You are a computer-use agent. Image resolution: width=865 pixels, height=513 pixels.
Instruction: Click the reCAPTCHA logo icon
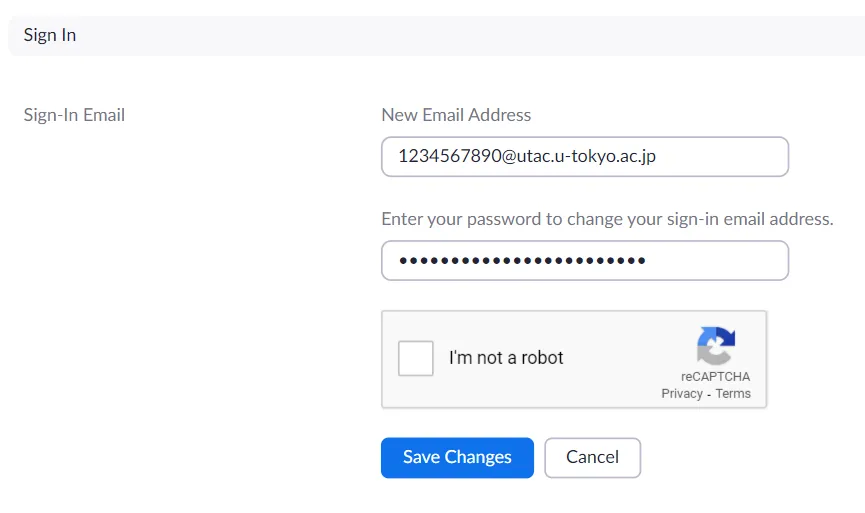coord(716,346)
